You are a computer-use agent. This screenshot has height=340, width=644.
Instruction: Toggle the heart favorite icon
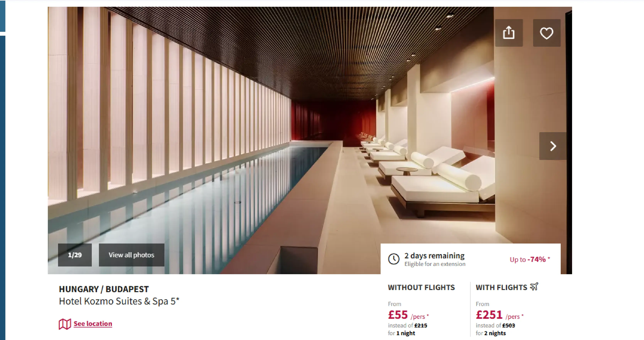(x=546, y=33)
